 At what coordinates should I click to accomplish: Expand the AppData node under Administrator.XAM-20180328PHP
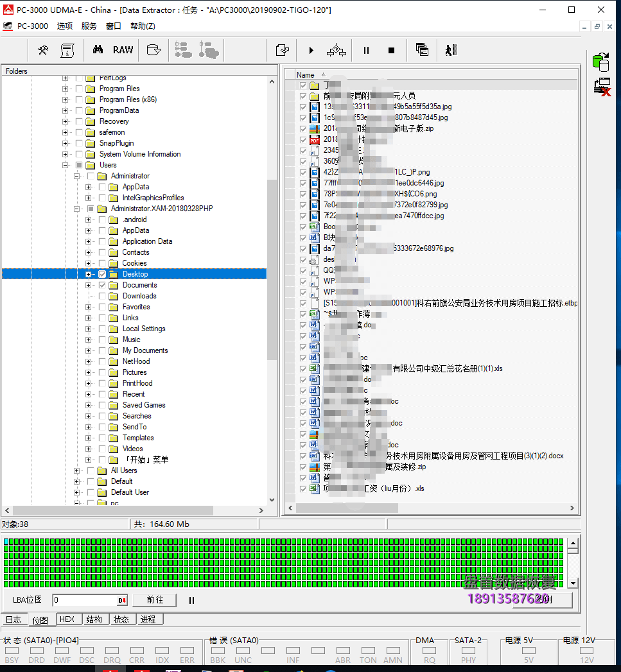point(89,230)
